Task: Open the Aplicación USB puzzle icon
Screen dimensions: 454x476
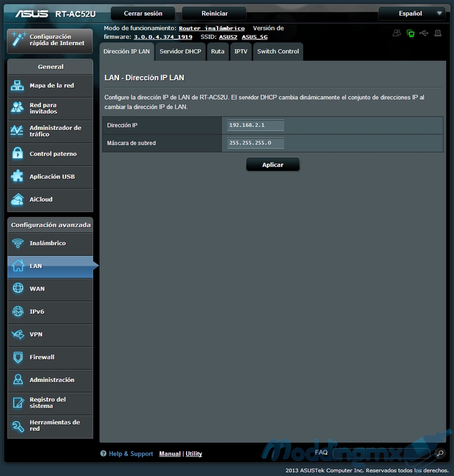Action: (17, 177)
